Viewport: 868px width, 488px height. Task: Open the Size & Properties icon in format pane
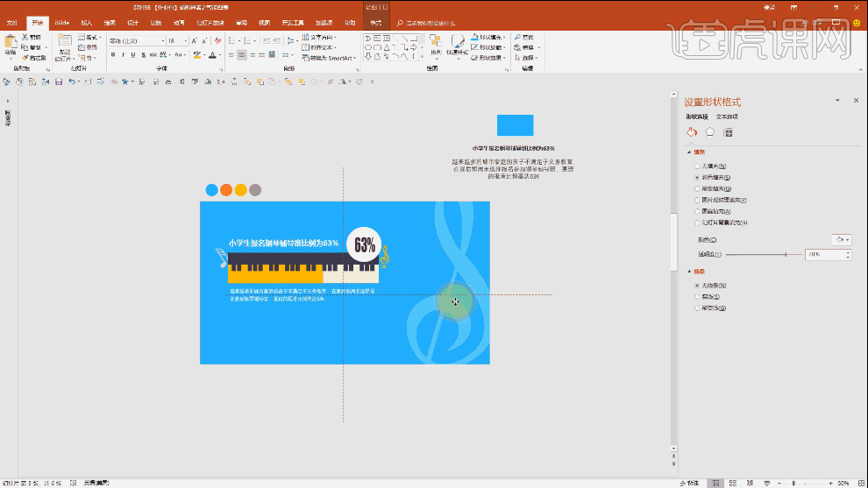pos(728,132)
